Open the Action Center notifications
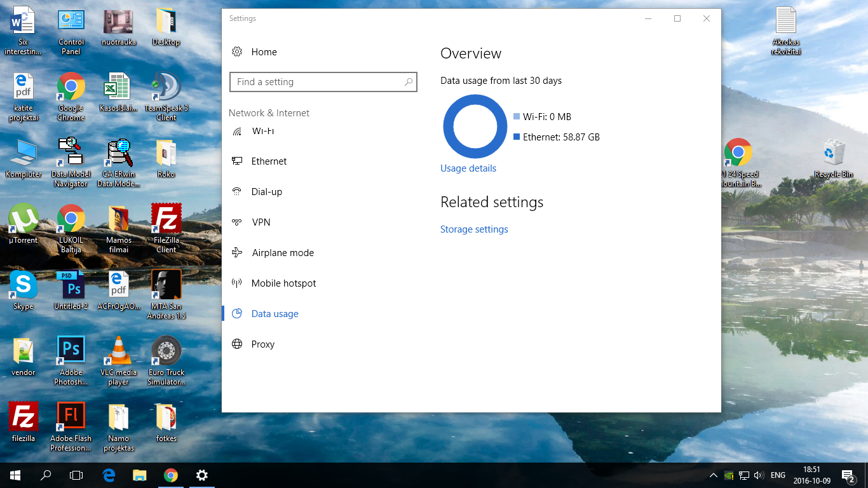Viewport: 868px width, 488px height. (x=848, y=475)
